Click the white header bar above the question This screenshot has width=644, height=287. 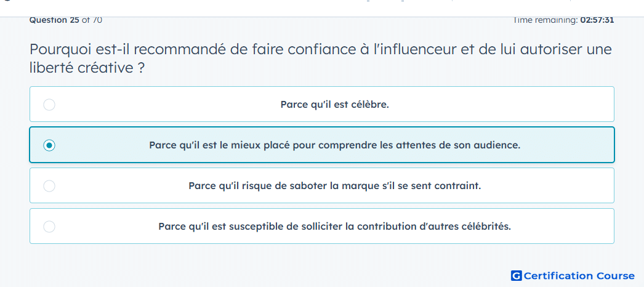[322, 8]
